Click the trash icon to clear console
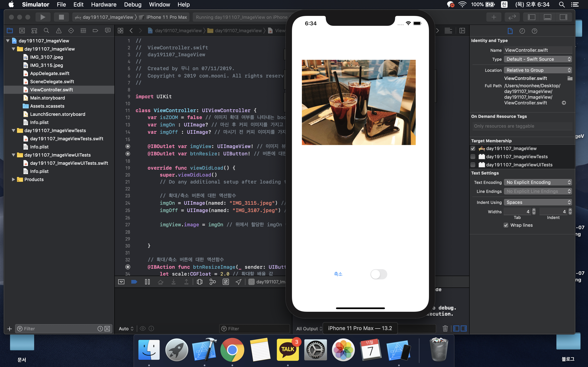 click(x=445, y=328)
